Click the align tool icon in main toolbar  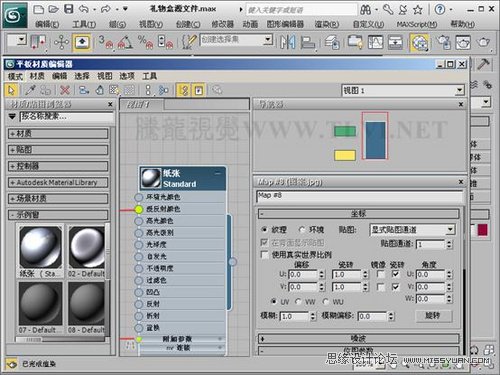pyautogui.click(x=307, y=42)
